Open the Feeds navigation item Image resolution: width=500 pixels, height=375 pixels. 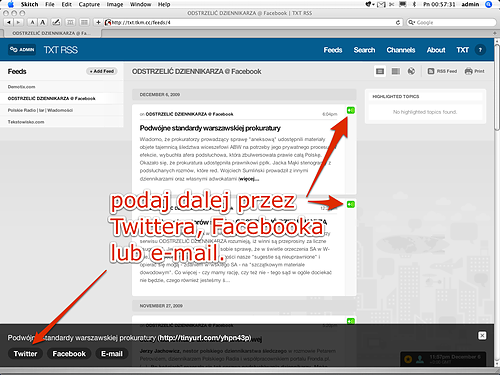click(333, 50)
